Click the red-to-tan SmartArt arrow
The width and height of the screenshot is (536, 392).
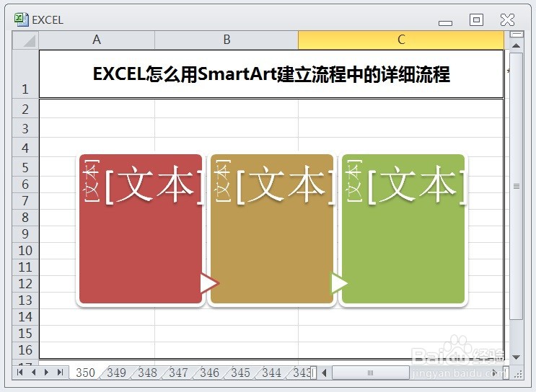[x=209, y=282]
